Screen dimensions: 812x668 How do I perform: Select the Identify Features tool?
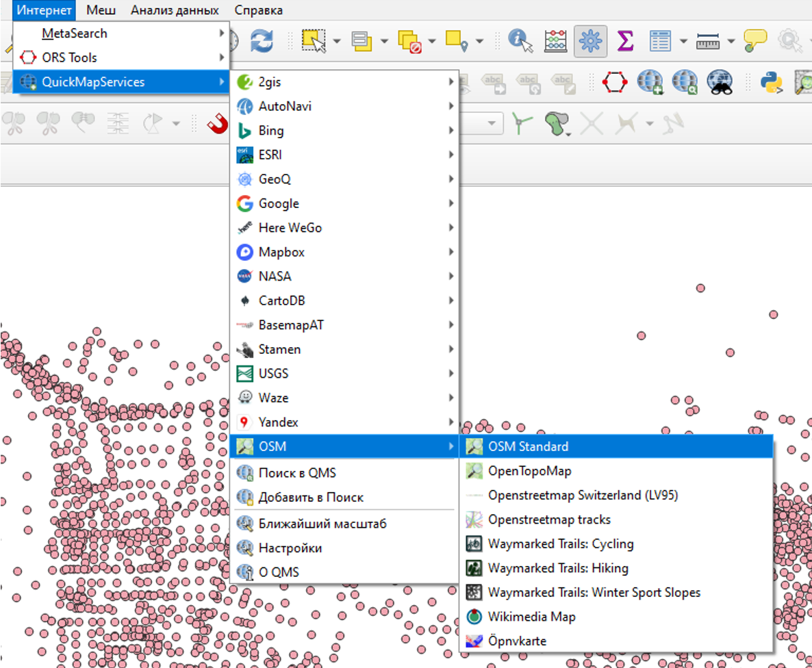coord(522,41)
